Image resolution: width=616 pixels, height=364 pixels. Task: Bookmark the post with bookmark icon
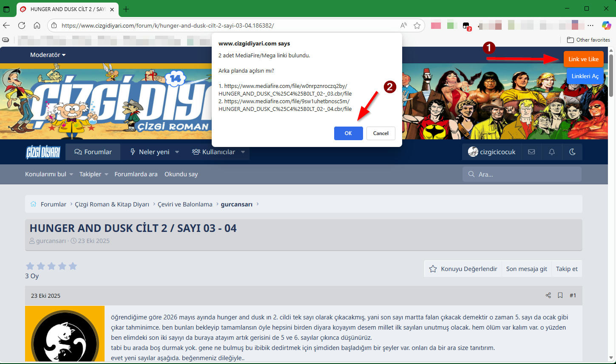pyautogui.click(x=560, y=295)
